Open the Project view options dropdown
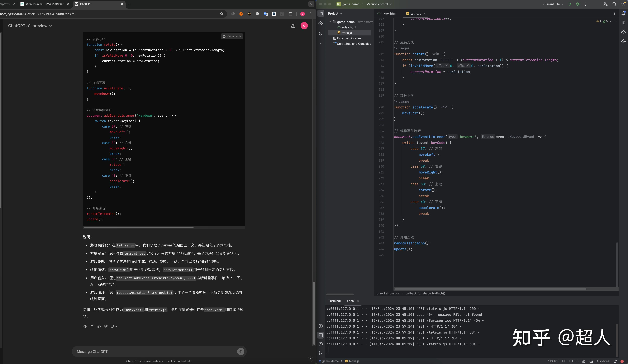This screenshot has height=364, width=628. 335,13
